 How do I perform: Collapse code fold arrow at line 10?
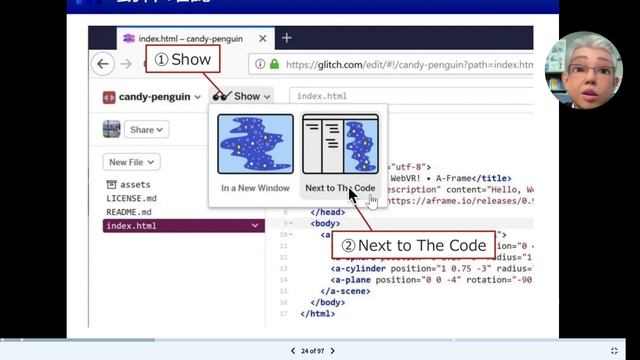(x=291, y=235)
